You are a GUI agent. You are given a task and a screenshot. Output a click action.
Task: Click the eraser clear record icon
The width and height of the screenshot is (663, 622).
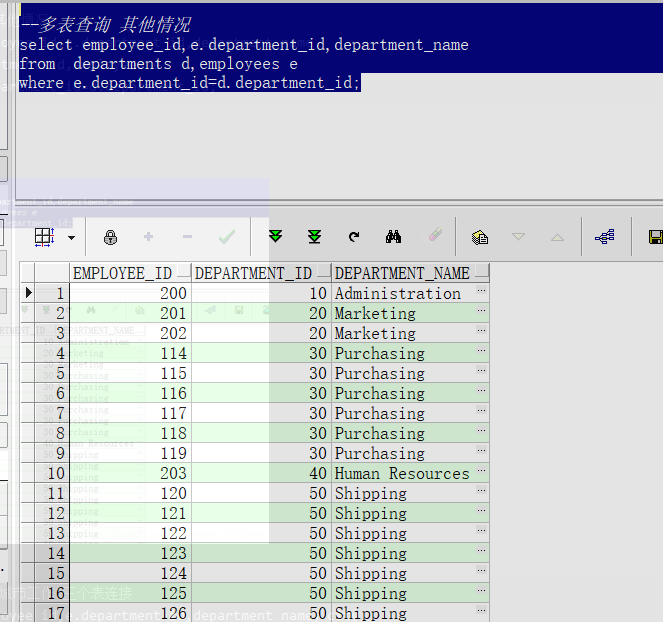(x=436, y=234)
